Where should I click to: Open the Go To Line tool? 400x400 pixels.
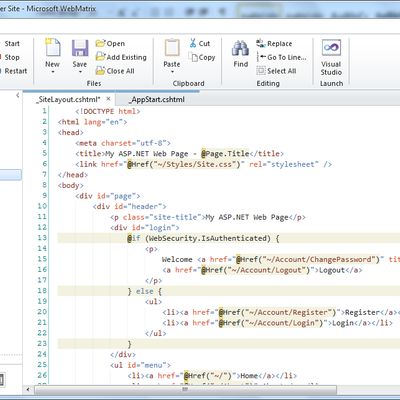[x=282, y=57]
